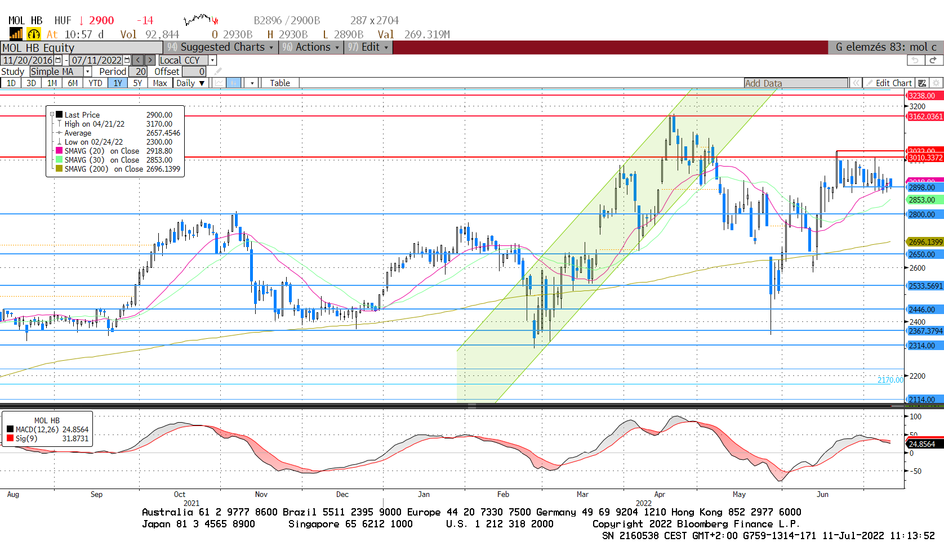
Task: Collapse the price legend box
Action: point(52,114)
